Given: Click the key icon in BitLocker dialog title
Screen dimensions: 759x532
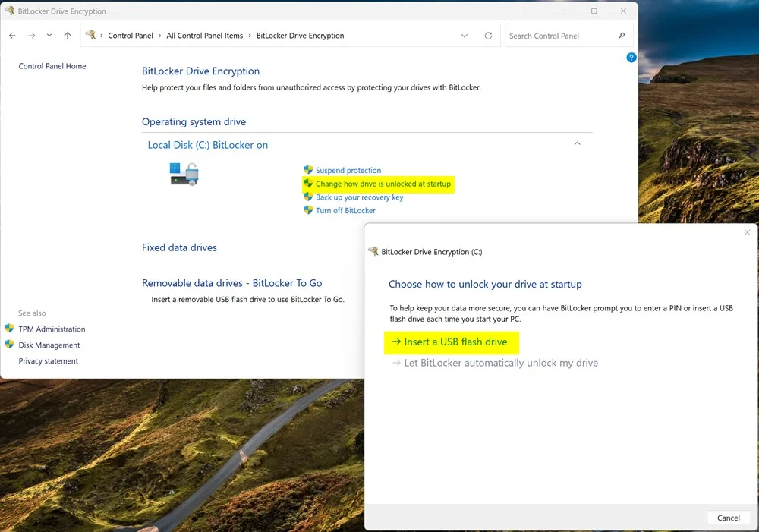Looking at the screenshot, I should (x=373, y=251).
